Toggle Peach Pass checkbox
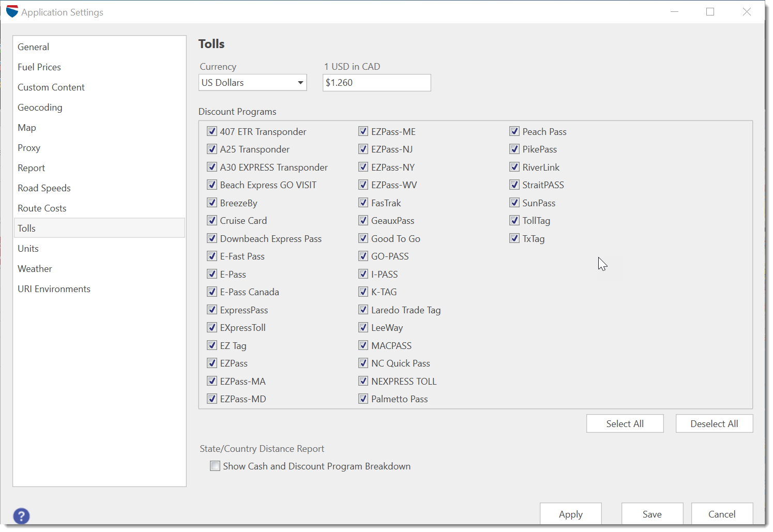773x532 pixels. pyautogui.click(x=514, y=131)
